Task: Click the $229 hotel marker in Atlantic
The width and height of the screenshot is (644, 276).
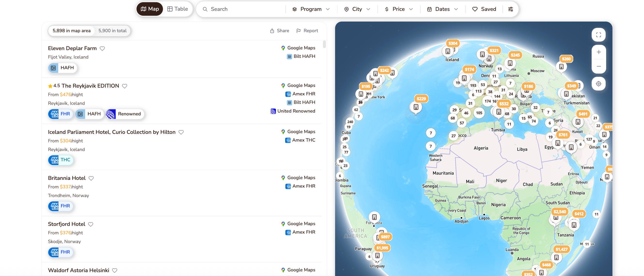Action: pyautogui.click(x=421, y=99)
